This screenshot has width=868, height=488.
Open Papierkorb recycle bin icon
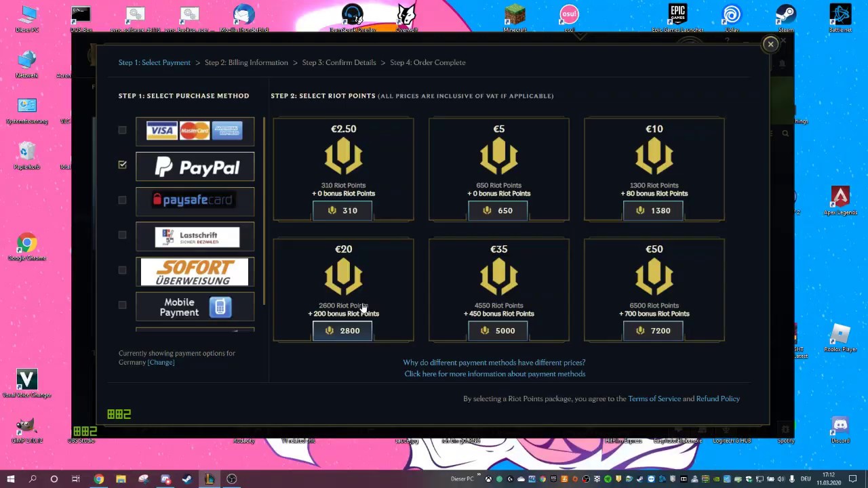[x=27, y=156]
